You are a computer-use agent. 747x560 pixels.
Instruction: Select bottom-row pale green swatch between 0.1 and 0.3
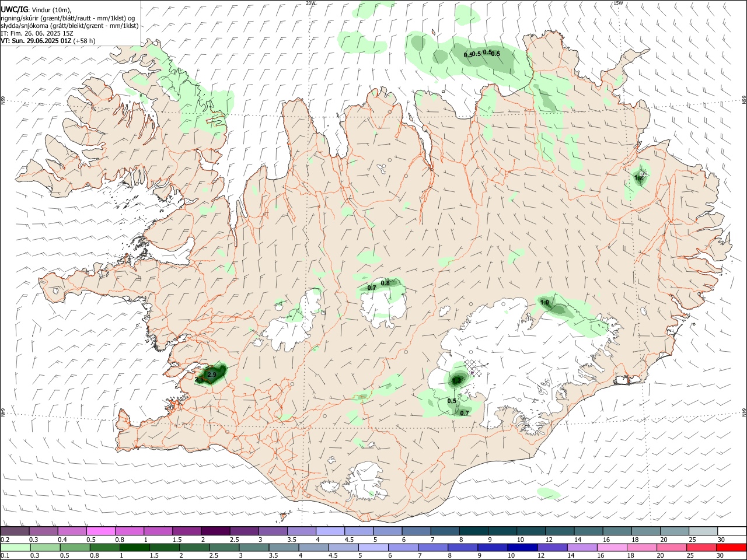click(15, 547)
